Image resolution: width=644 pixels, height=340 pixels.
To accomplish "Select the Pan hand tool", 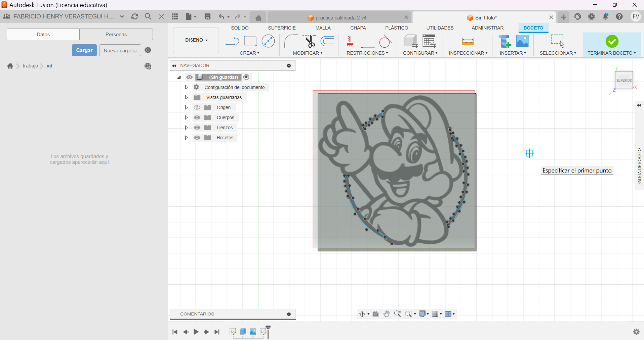I will tap(387, 314).
